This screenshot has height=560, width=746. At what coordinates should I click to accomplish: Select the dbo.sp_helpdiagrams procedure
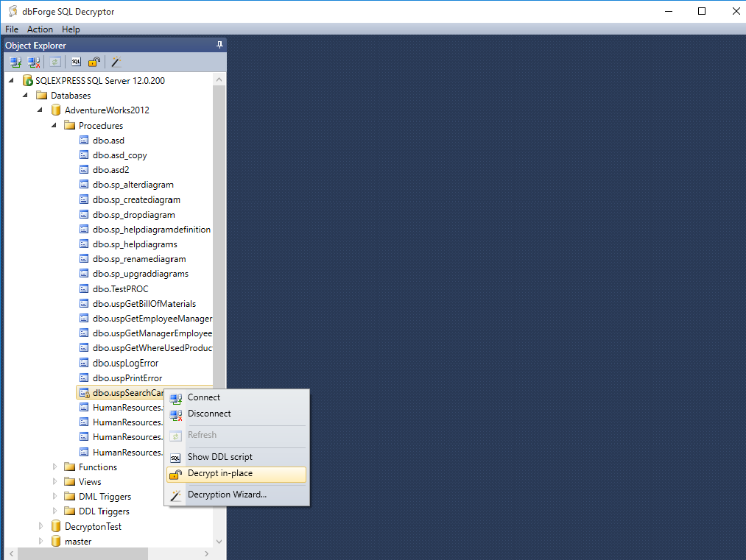(135, 244)
